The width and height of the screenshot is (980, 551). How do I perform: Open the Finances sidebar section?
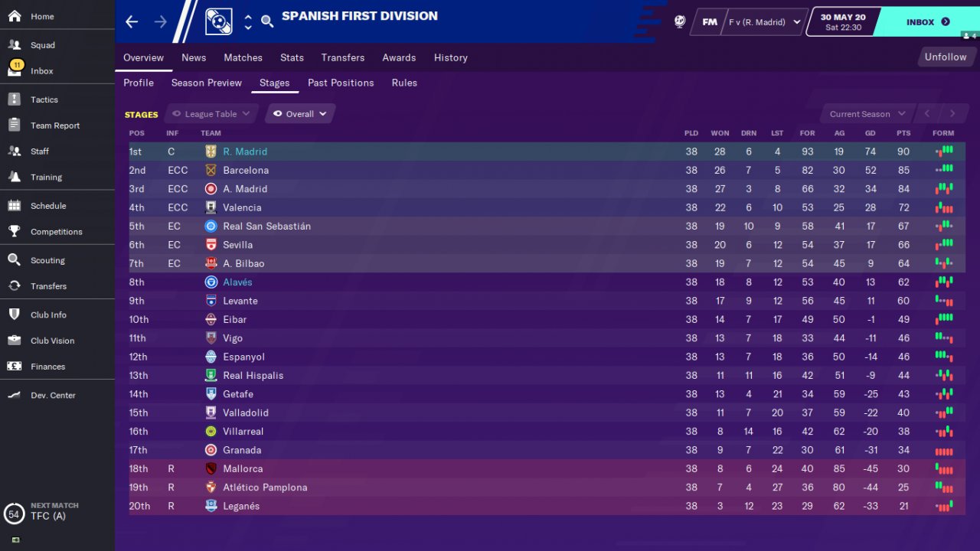[x=47, y=367]
